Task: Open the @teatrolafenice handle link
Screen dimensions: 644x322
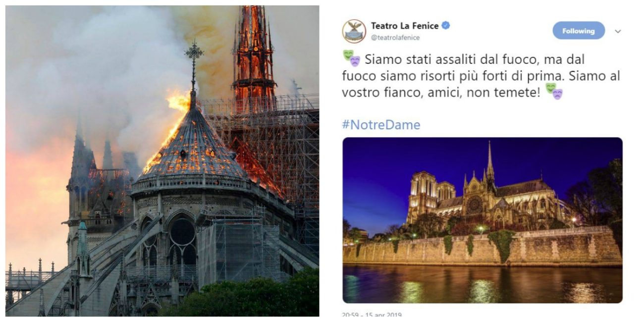Action: (395, 38)
